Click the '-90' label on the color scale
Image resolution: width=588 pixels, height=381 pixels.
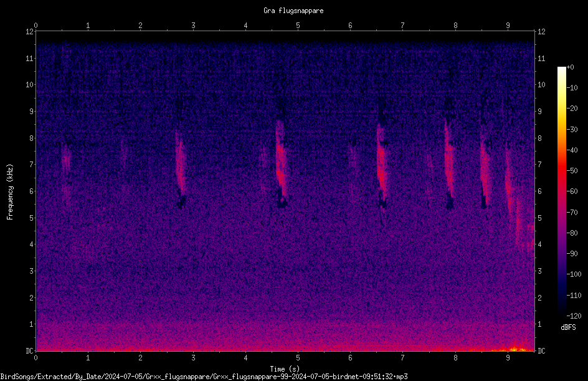572,254
